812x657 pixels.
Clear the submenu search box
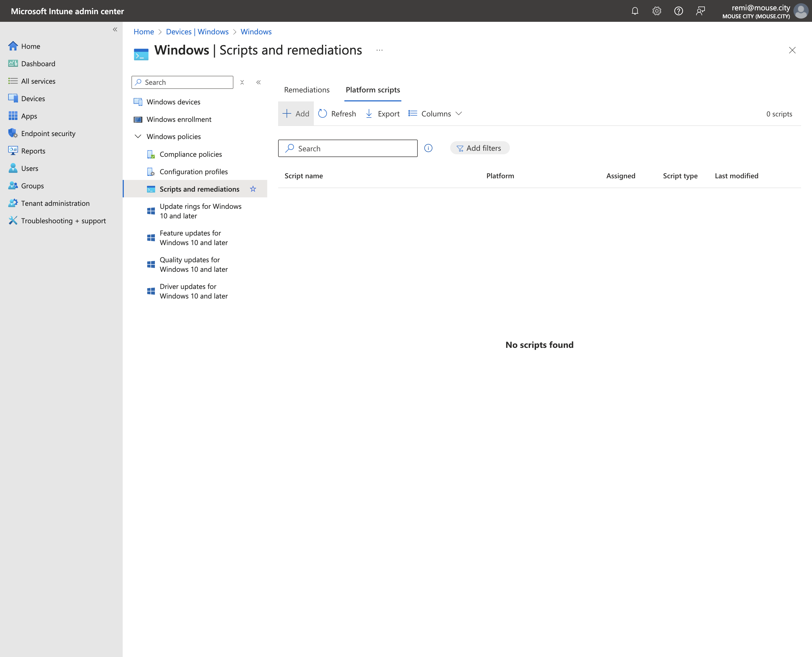pos(242,82)
